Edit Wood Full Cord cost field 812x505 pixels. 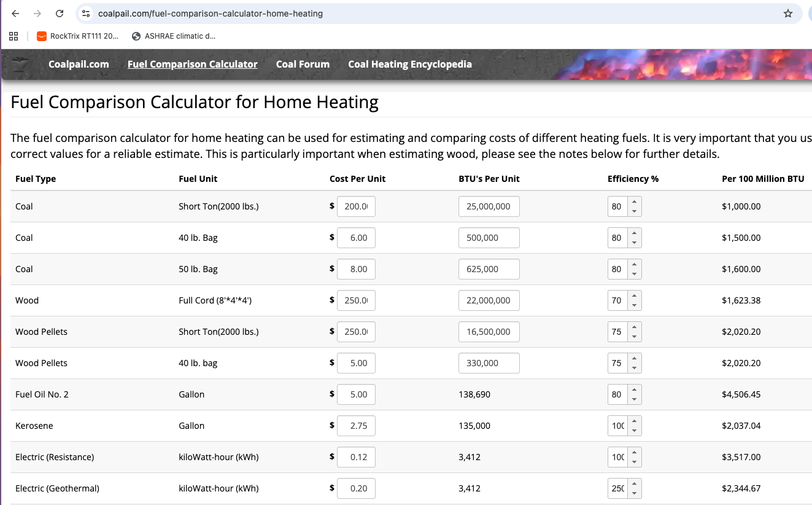tap(356, 300)
